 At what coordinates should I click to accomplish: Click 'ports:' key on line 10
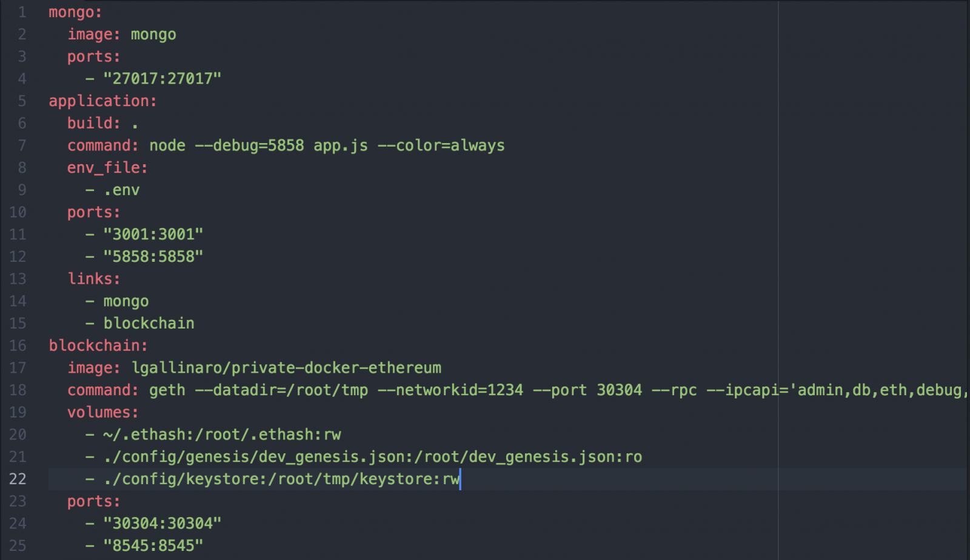click(94, 213)
